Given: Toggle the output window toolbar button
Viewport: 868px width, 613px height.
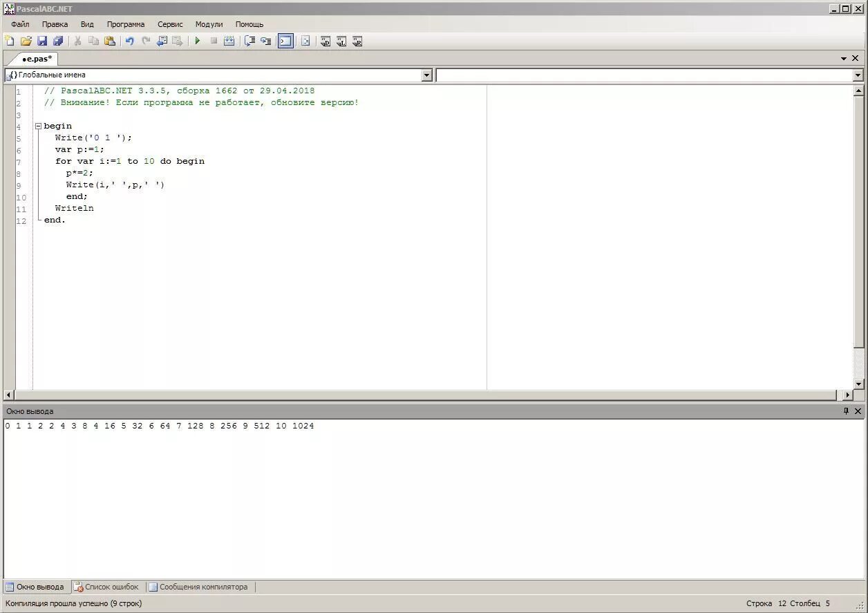Looking at the screenshot, I should click(x=285, y=41).
